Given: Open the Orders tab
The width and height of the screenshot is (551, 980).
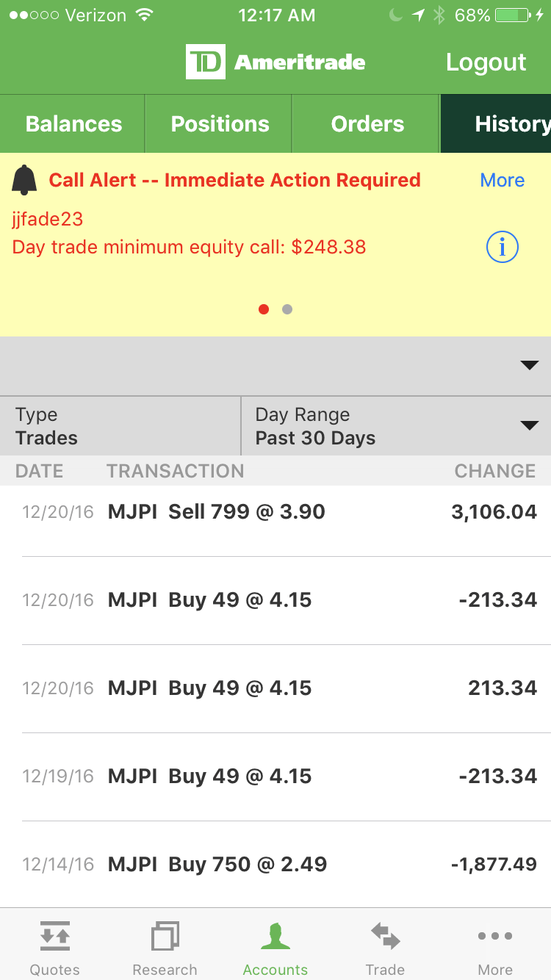Looking at the screenshot, I should click(367, 123).
